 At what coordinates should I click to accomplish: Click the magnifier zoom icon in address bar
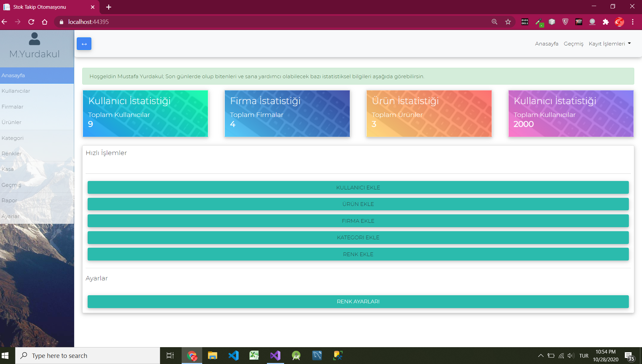pyautogui.click(x=494, y=22)
